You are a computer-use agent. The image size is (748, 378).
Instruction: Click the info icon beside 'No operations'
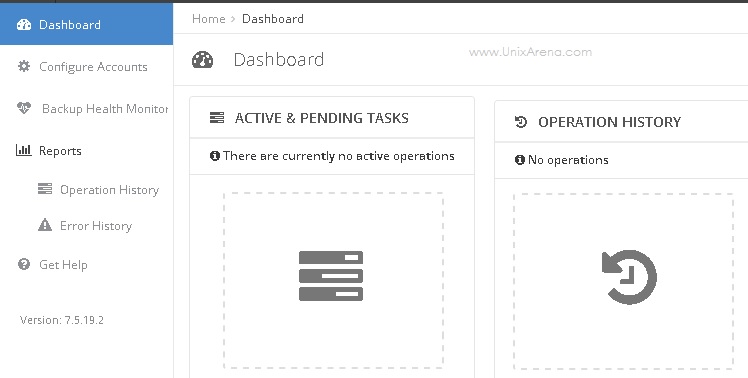tap(519, 160)
